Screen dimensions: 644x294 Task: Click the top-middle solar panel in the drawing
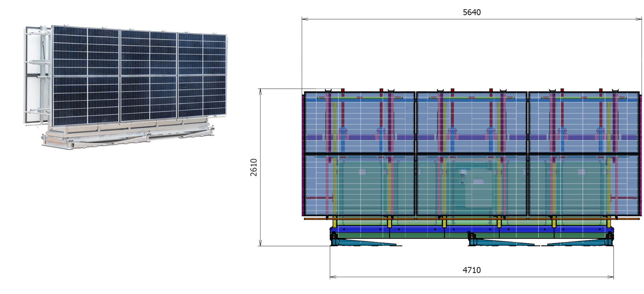(471, 122)
